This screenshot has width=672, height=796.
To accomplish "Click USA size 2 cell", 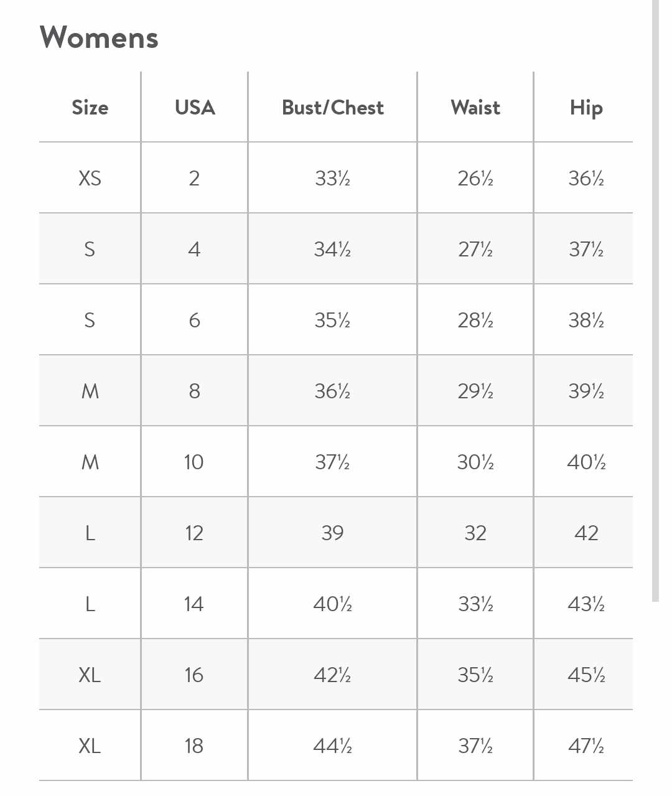I will [x=194, y=178].
